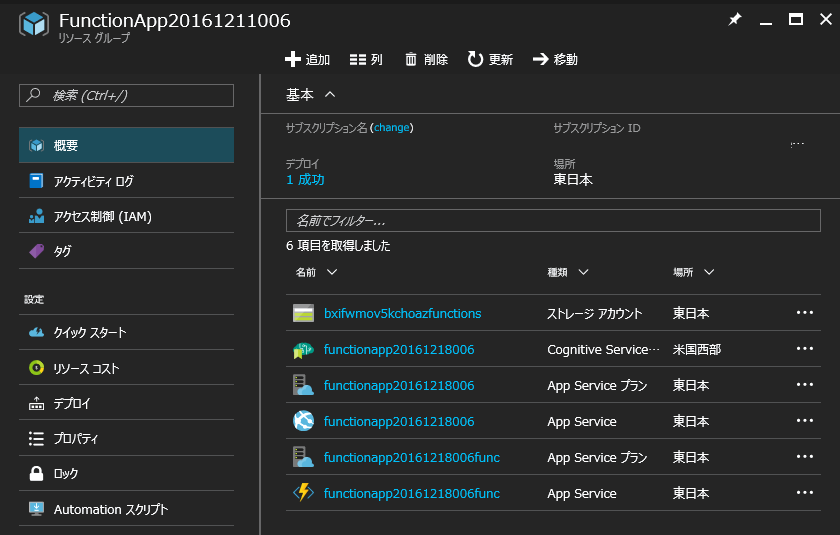The width and height of the screenshot is (840, 535).
Task: Sort by the 場所 column header chevron
Action: coord(709,272)
